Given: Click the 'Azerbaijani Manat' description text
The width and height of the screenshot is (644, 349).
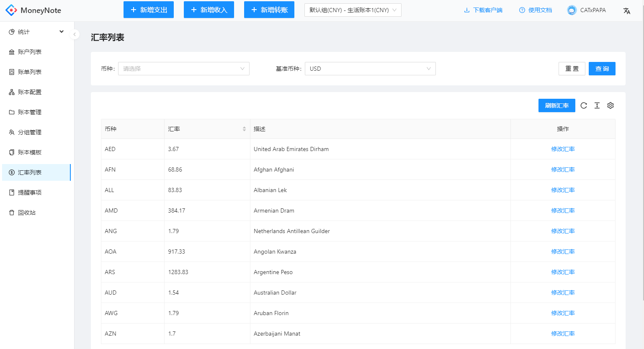Looking at the screenshot, I should pyautogui.click(x=277, y=334).
